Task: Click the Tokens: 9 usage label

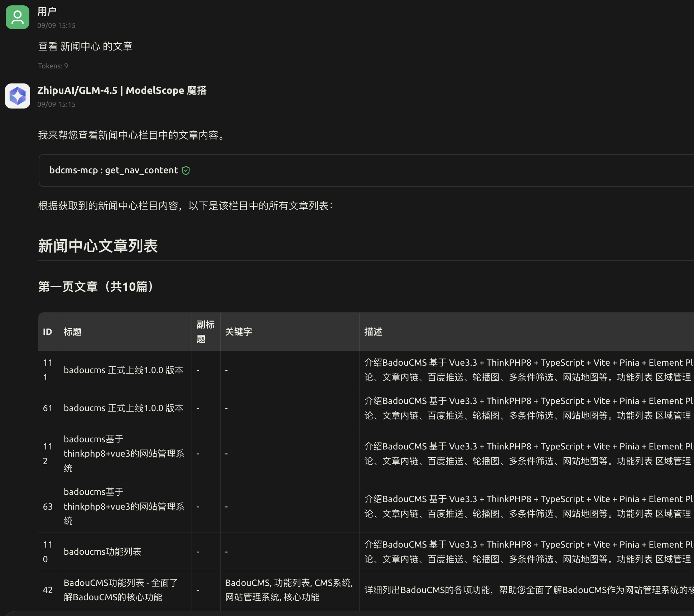Action: 53,66
